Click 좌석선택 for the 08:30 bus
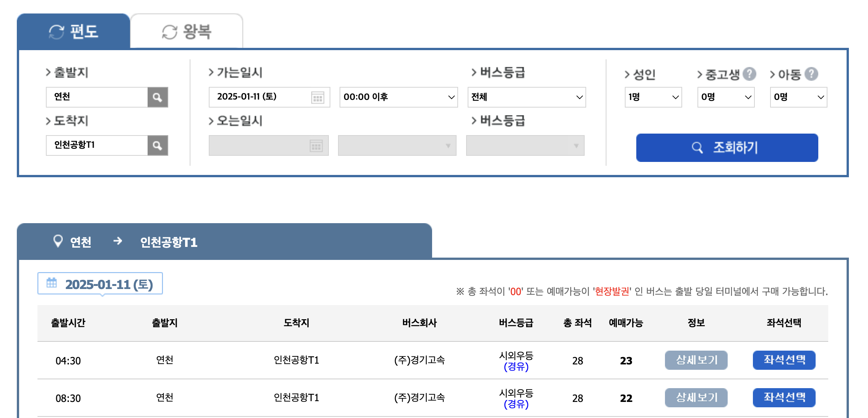868x418 pixels. click(x=784, y=397)
